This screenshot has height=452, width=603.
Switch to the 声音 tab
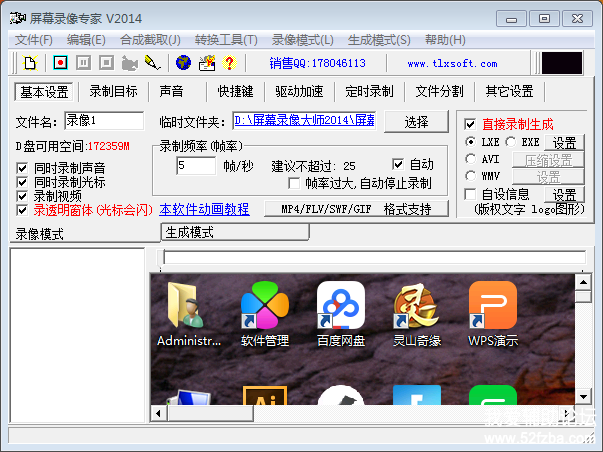(x=172, y=92)
